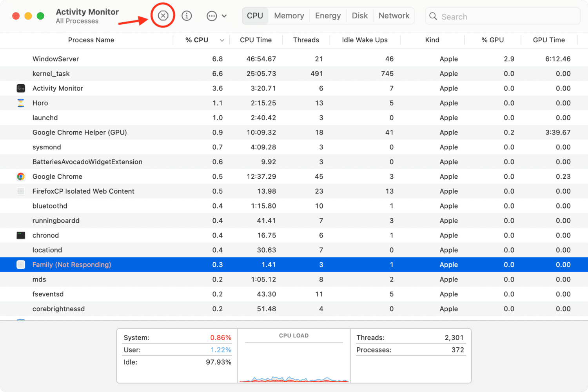Toggle the % CPU sort direction arrow
Image resolution: width=588 pixels, height=392 pixels.
coord(222,40)
